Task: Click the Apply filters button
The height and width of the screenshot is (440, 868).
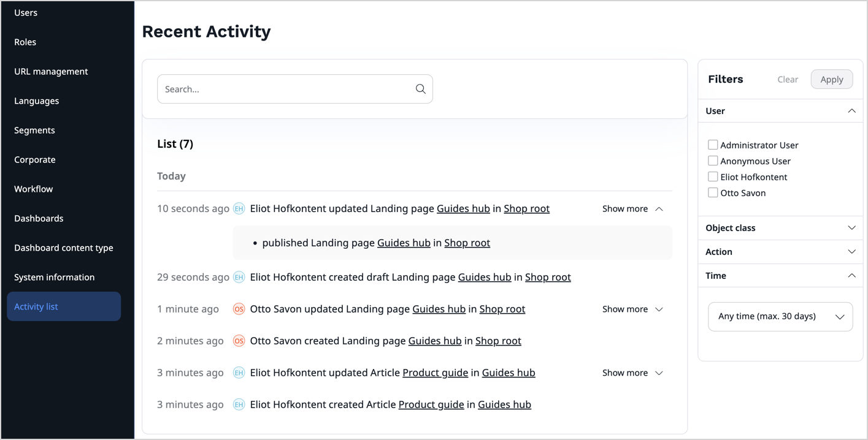Action: point(831,79)
